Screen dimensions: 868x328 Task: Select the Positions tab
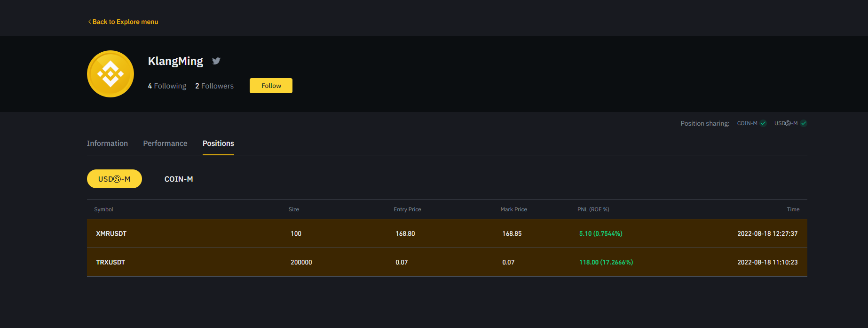(x=218, y=143)
